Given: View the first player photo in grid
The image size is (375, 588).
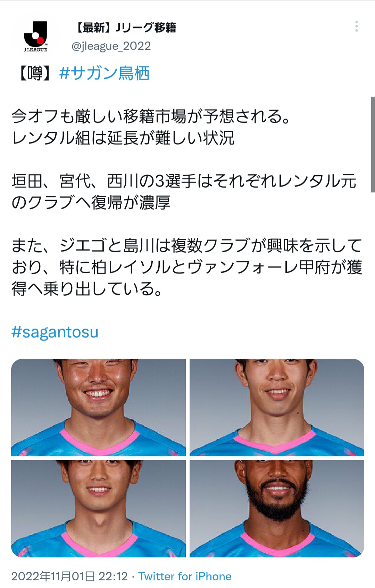Looking at the screenshot, I should 98,407.
